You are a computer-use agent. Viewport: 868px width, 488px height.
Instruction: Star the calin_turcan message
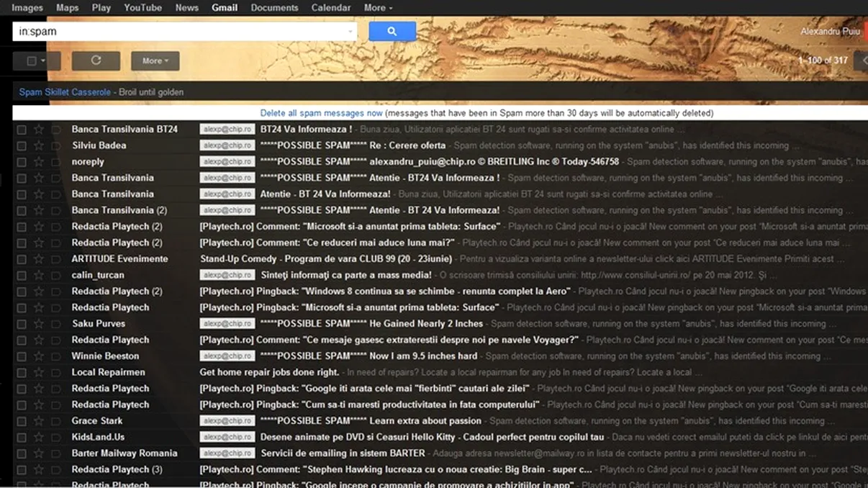pos(39,275)
